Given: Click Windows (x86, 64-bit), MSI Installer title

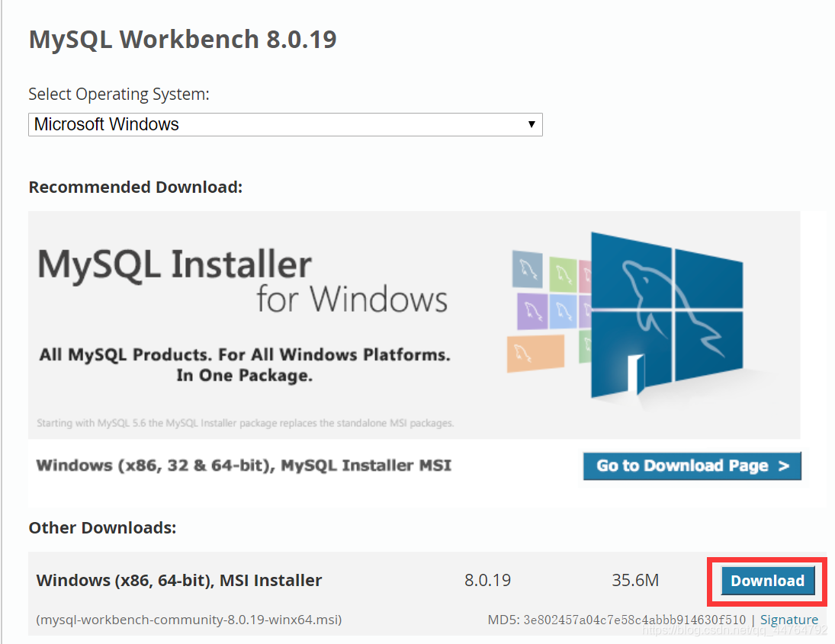Looking at the screenshot, I should coord(179,580).
